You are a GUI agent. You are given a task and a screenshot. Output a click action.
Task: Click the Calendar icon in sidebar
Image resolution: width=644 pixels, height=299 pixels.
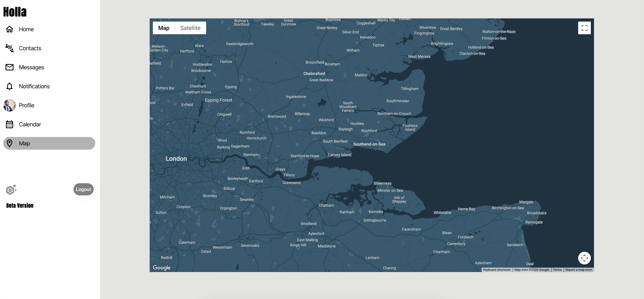[x=10, y=124]
